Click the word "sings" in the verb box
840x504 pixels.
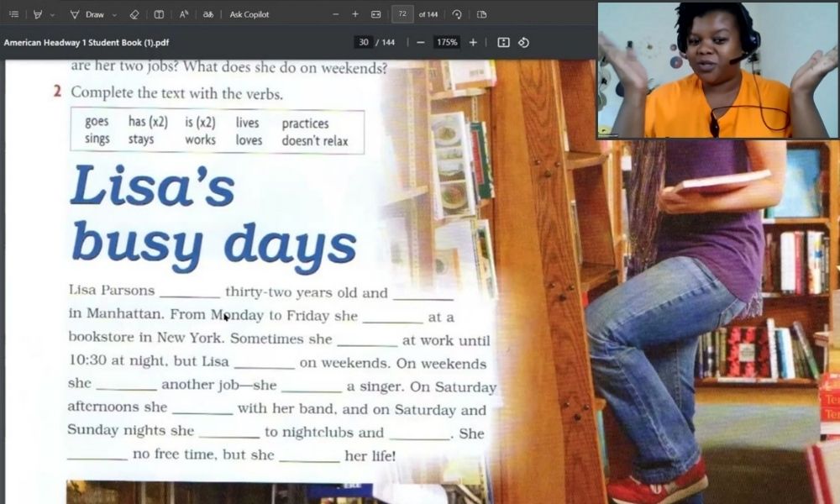click(x=97, y=139)
